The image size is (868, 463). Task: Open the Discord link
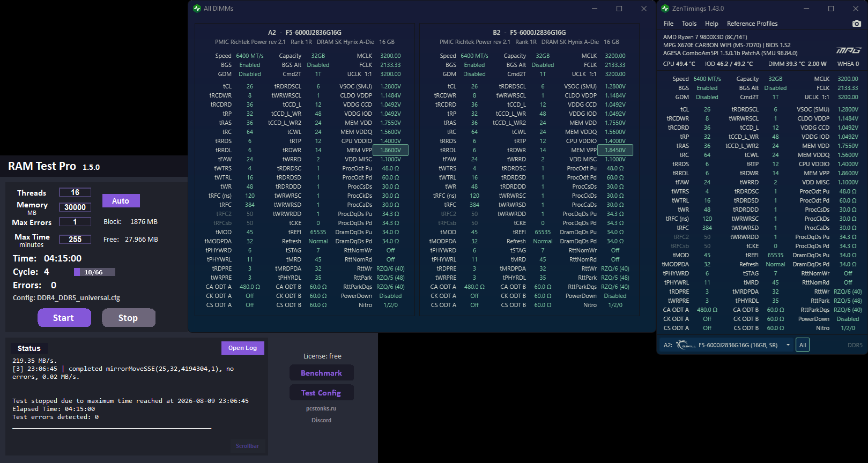click(x=321, y=420)
